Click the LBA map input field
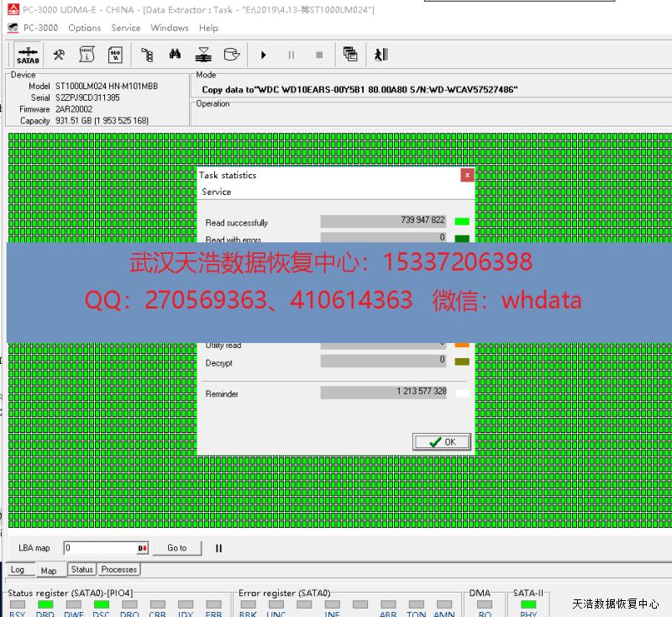 click(99, 548)
